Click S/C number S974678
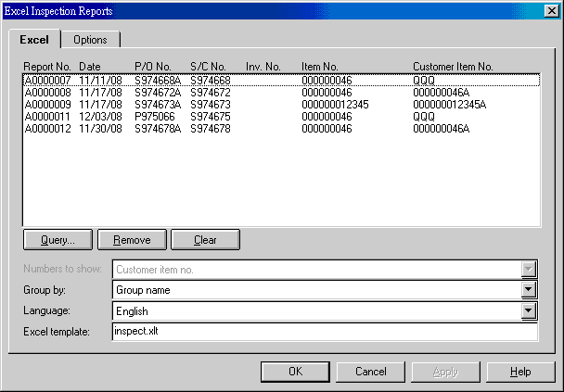 211,129
